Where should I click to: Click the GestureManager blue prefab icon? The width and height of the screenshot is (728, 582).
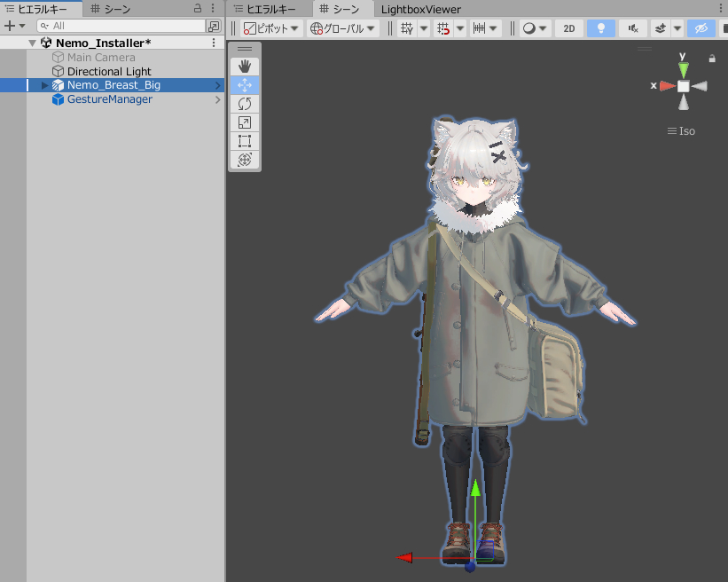[58, 99]
